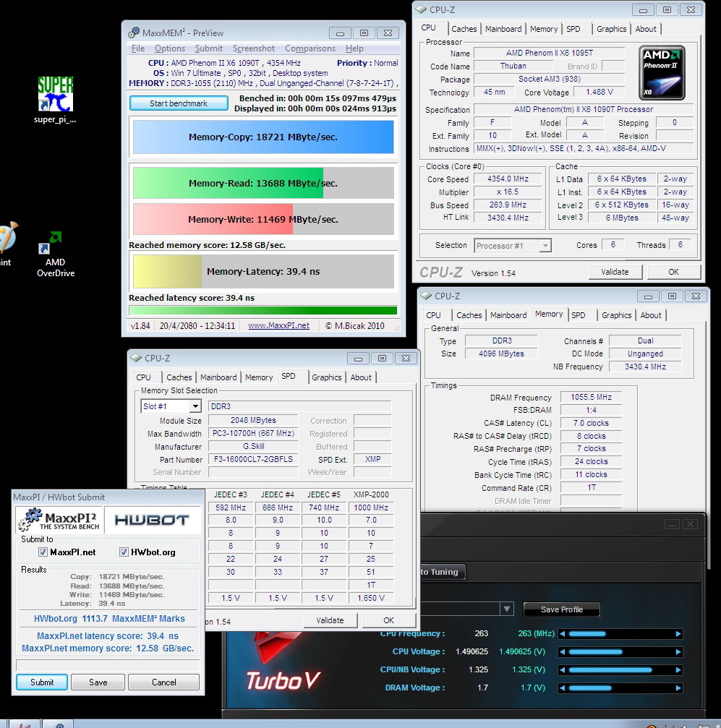
Task: Switch to Caches tab in the CPU-Z processor window
Action: 464,29
